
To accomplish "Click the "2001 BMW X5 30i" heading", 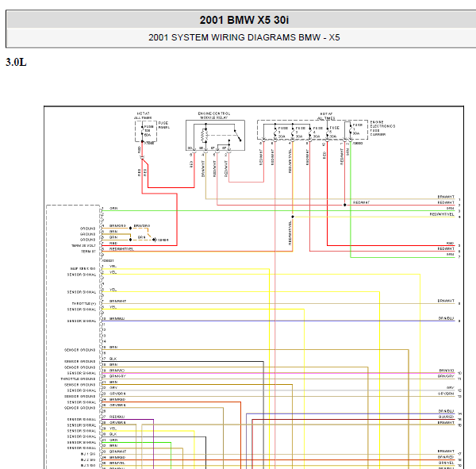I will pyautogui.click(x=244, y=20).
